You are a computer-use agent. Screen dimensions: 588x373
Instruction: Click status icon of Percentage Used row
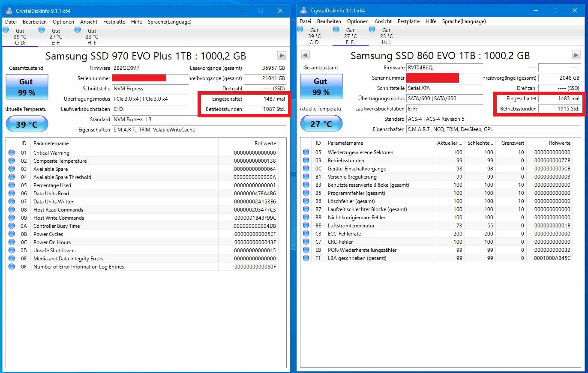12,185
